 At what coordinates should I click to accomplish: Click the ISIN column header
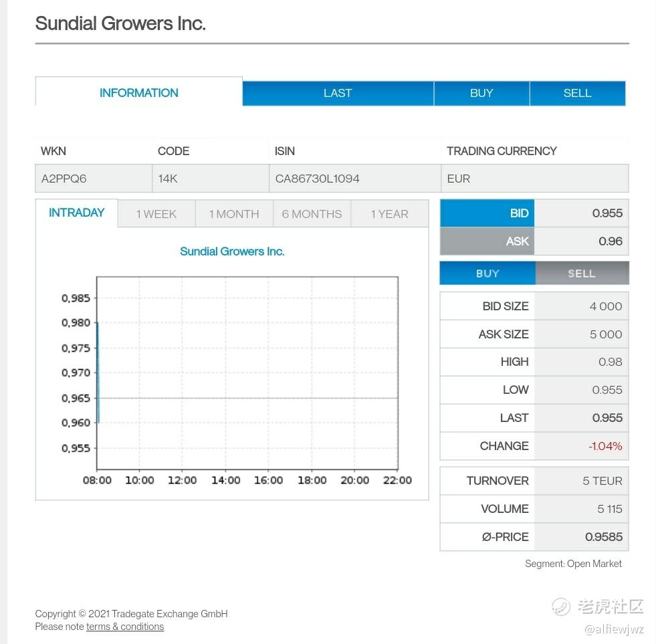pyautogui.click(x=284, y=151)
